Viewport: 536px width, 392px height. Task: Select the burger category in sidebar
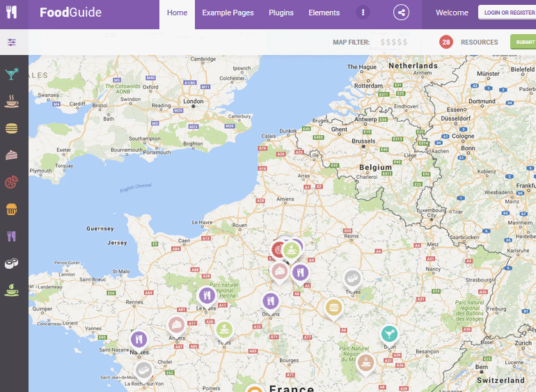12,128
